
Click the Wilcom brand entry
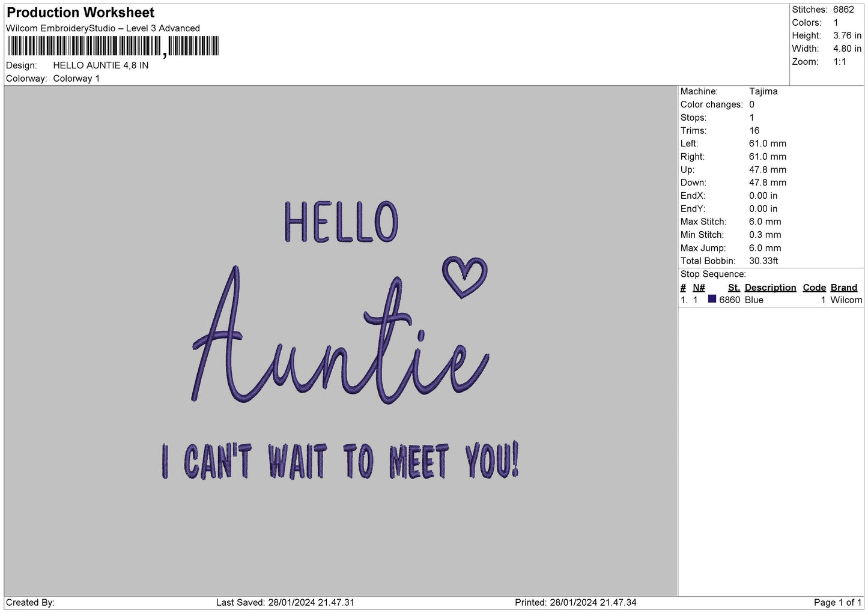846,300
